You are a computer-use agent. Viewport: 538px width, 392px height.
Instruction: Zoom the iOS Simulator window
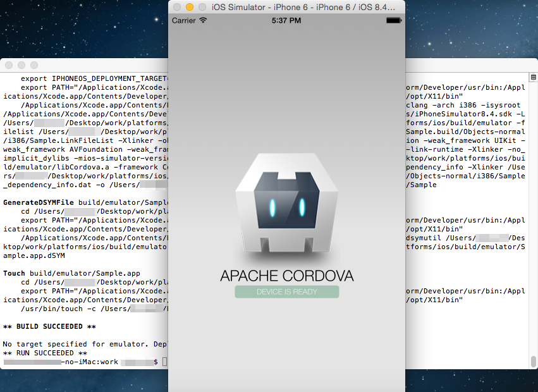click(202, 7)
